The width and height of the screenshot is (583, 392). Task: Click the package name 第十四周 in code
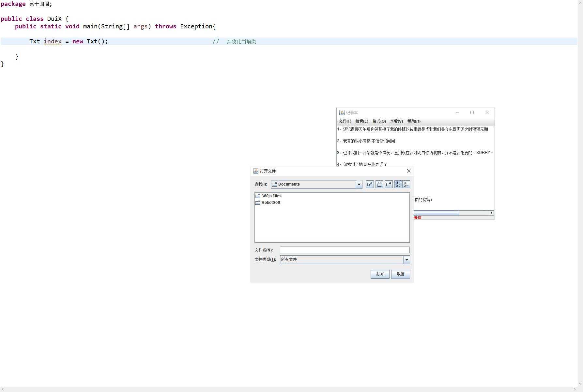point(39,4)
